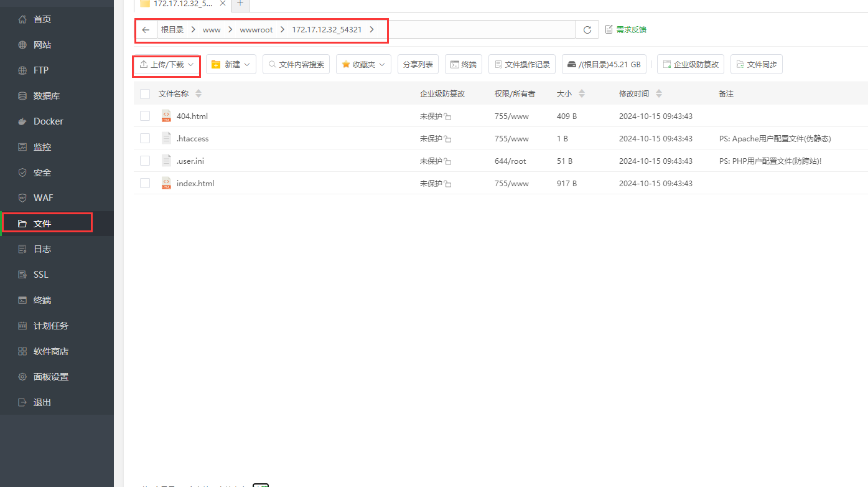Open 企业级防篡改 tamper protection
Image resolution: width=868 pixels, height=487 pixels.
coord(691,64)
